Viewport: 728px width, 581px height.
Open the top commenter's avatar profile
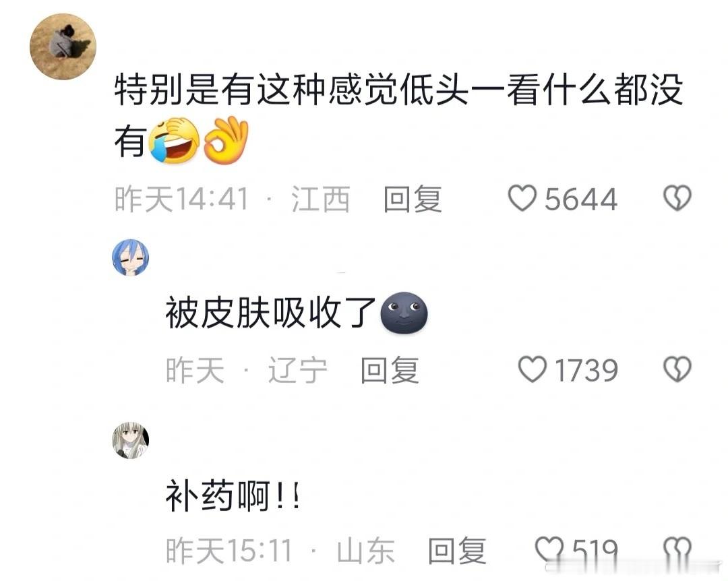(63, 47)
